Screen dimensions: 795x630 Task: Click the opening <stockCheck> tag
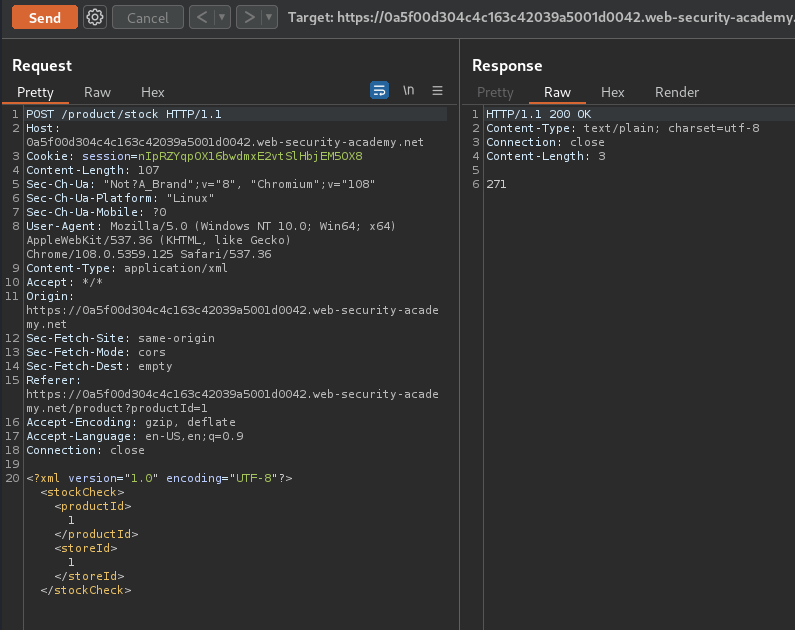click(x=82, y=492)
